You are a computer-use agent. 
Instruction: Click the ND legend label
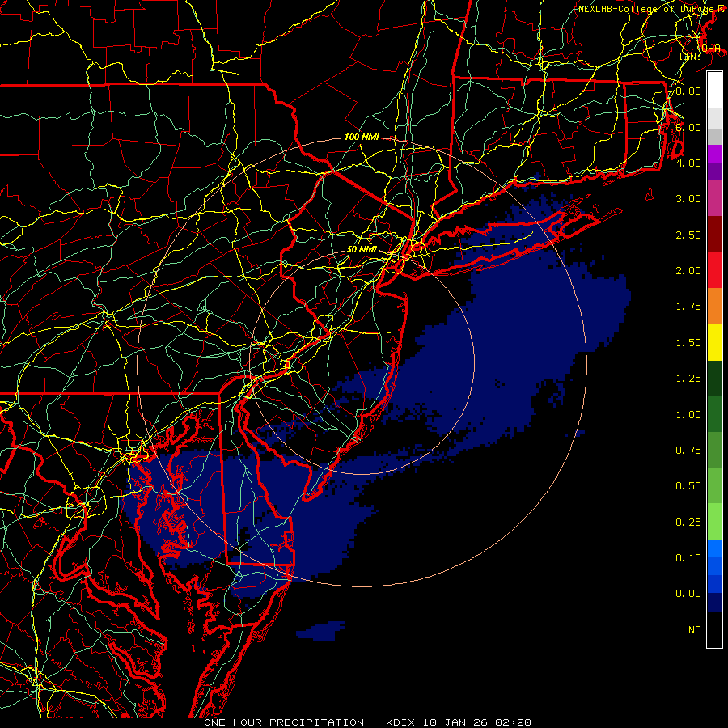[695, 630]
